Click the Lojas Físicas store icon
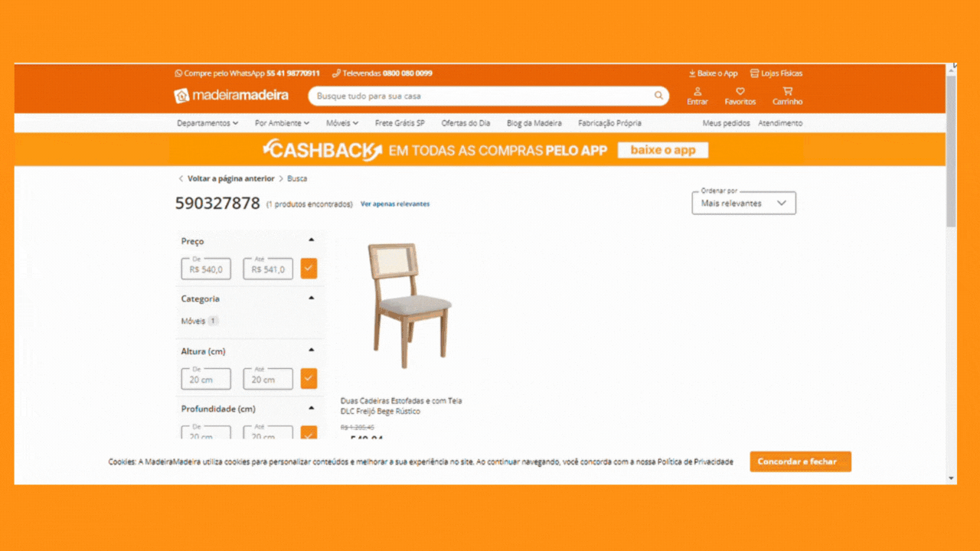This screenshot has height=551, width=980. pos(754,73)
